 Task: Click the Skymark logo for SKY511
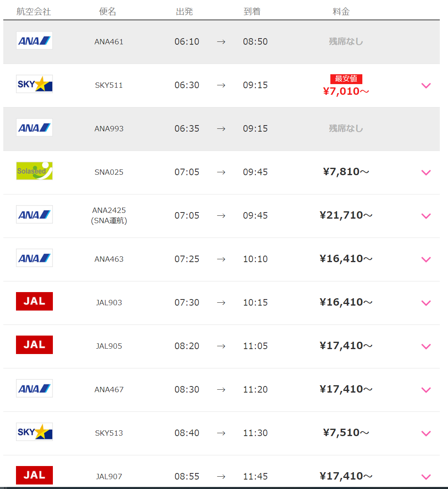(34, 84)
